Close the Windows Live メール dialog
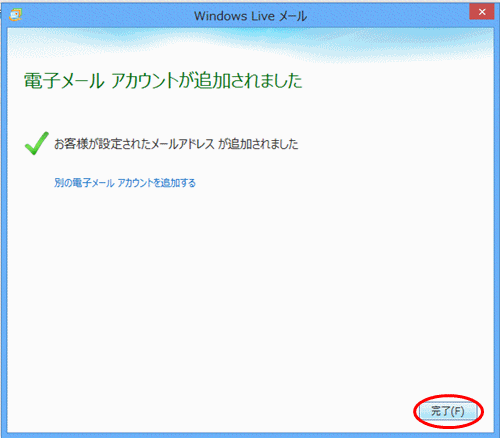This screenshot has height=438, width=500. (482, 12)
